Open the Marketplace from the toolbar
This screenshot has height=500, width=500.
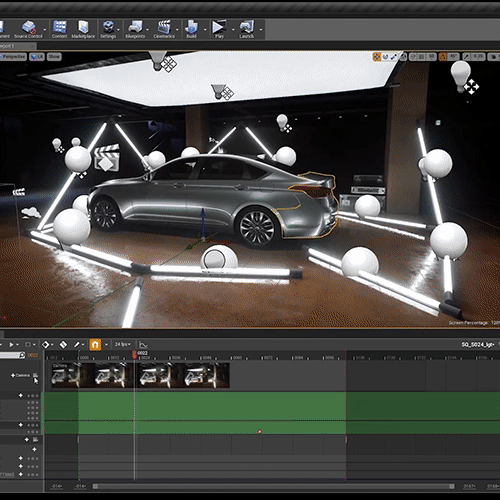pos(83,29)
